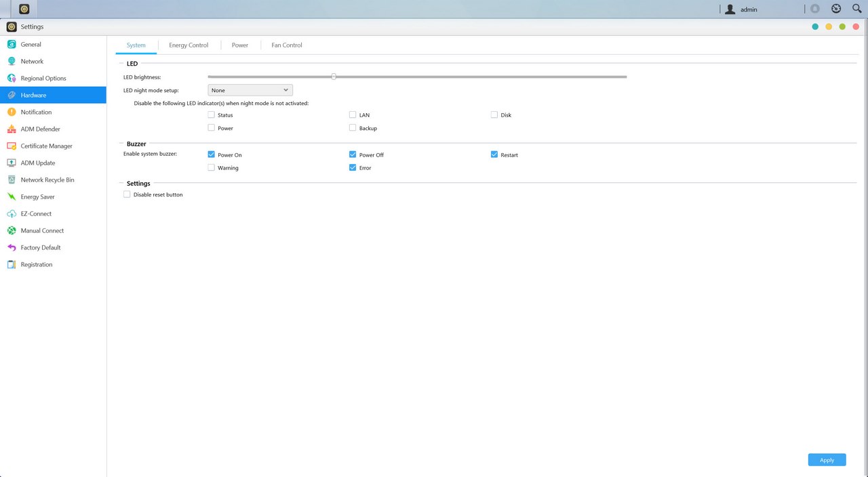This screenshot has height=477, width=868.
Task: Open the ADM Defender firewall icon
Action: click(12, 129)
